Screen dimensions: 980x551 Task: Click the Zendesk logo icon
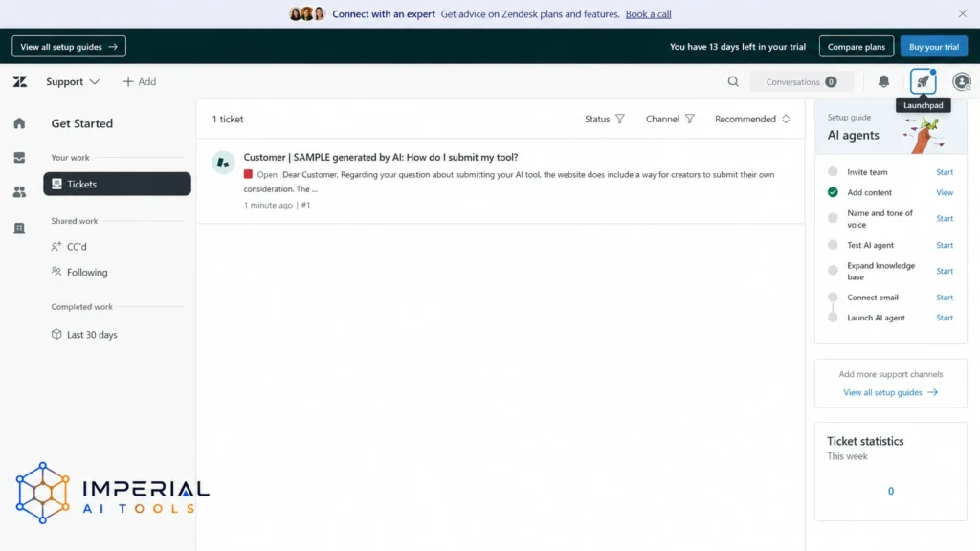tap(20, 82)
